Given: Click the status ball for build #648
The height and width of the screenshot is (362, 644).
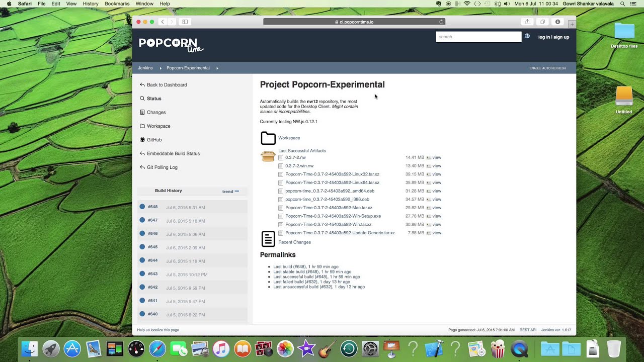Looking at the screenshot, I should pos(142,207).
